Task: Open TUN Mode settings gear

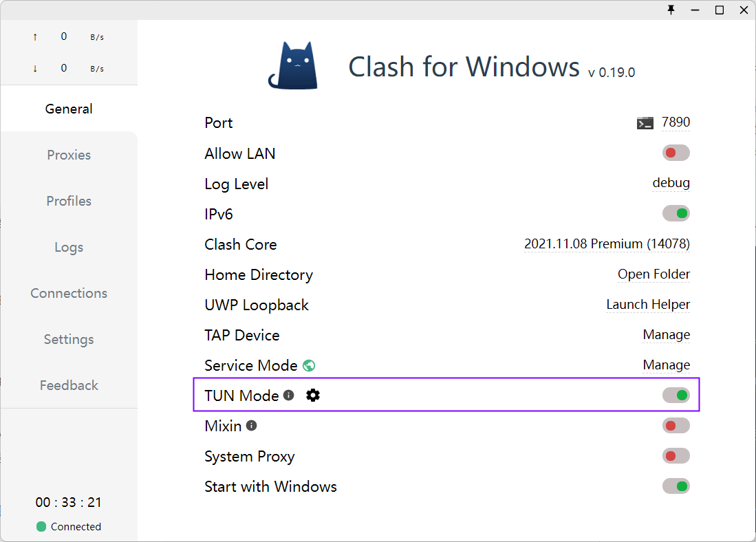Action: click(x=313, y=395)
